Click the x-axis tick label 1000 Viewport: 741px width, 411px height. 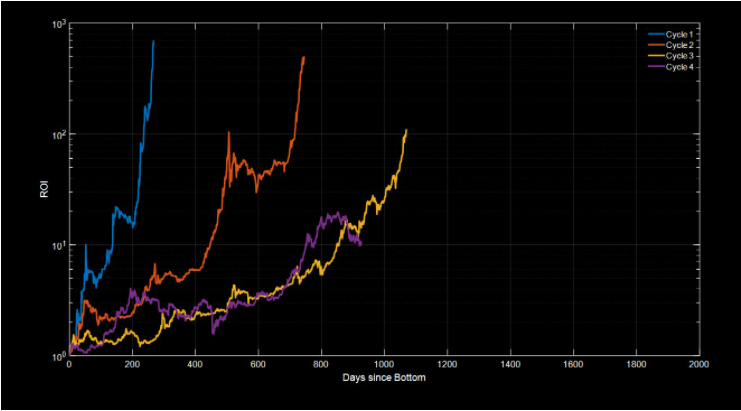pyautogui.click(x=384, y=364)
